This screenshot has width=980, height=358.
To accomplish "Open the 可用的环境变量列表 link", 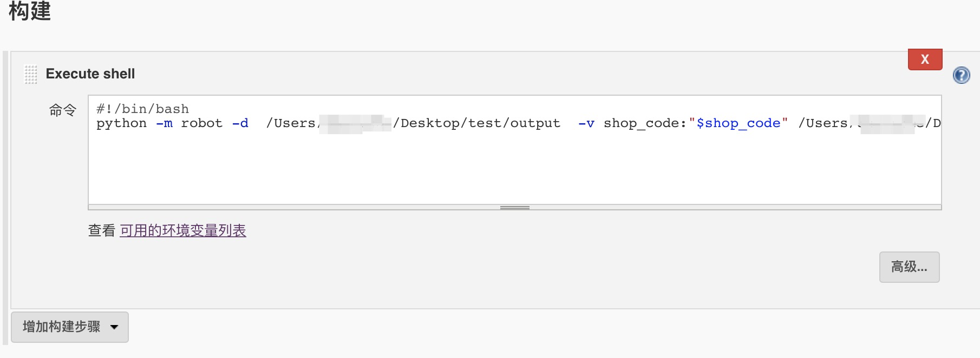I will point(183,231).
